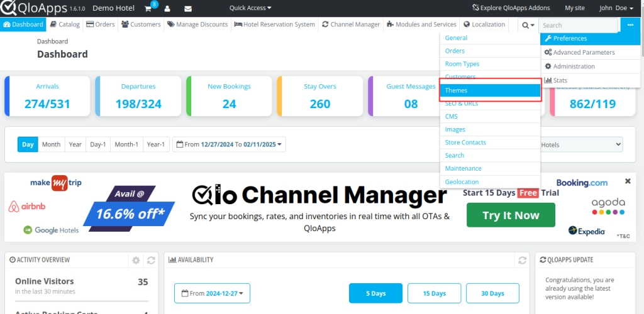Select the Year-1 period button
This screenshot has width=644, height=314.
(156, 144)
